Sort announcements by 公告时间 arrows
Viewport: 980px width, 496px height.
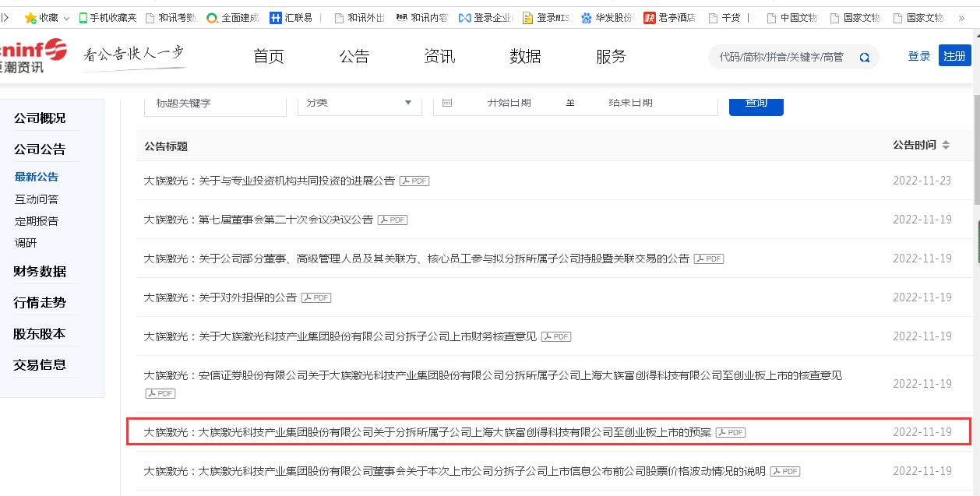[x=946, y=146]
